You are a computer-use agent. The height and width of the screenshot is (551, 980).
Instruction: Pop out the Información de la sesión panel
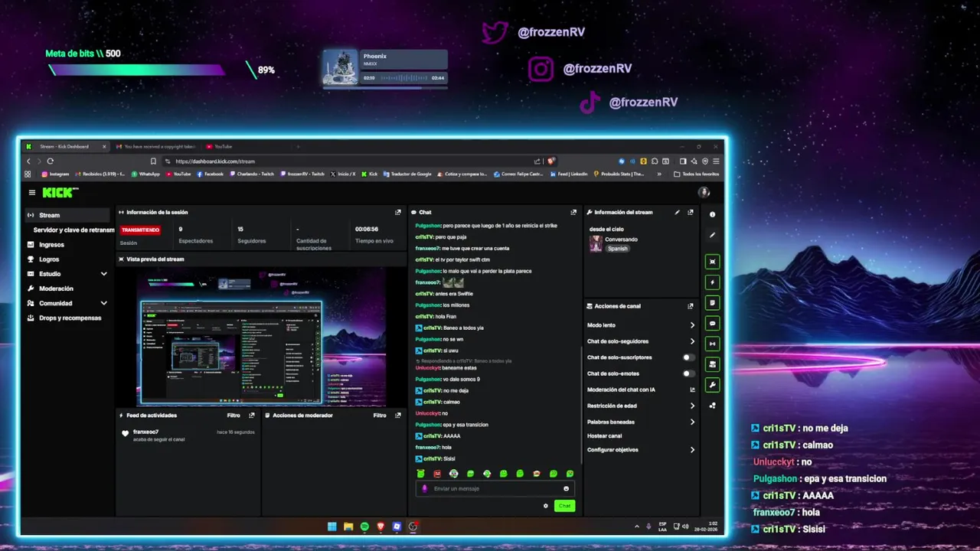point(398,212)
